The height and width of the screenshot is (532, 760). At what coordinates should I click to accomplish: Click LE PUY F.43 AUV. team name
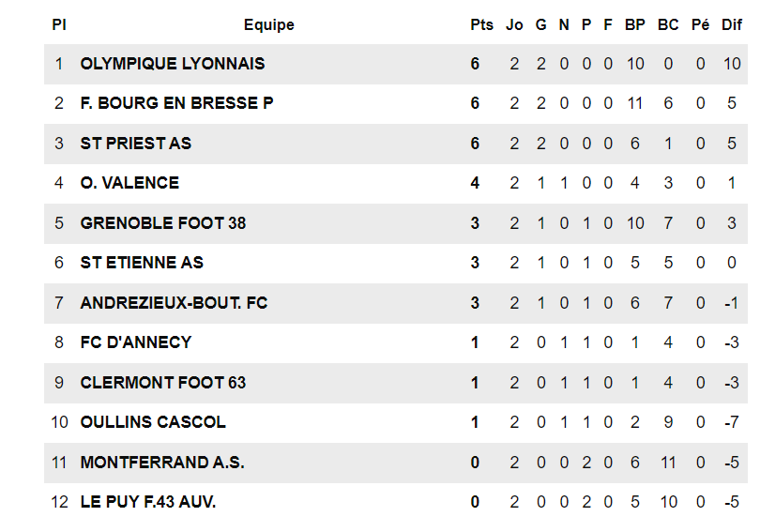coord(148,502)
